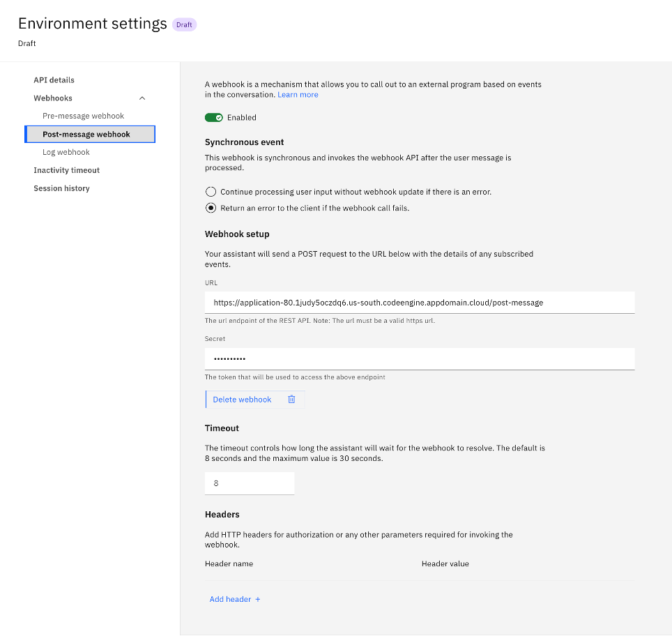
Task: Click the webhook URL input field
Action: coord(418,302)
